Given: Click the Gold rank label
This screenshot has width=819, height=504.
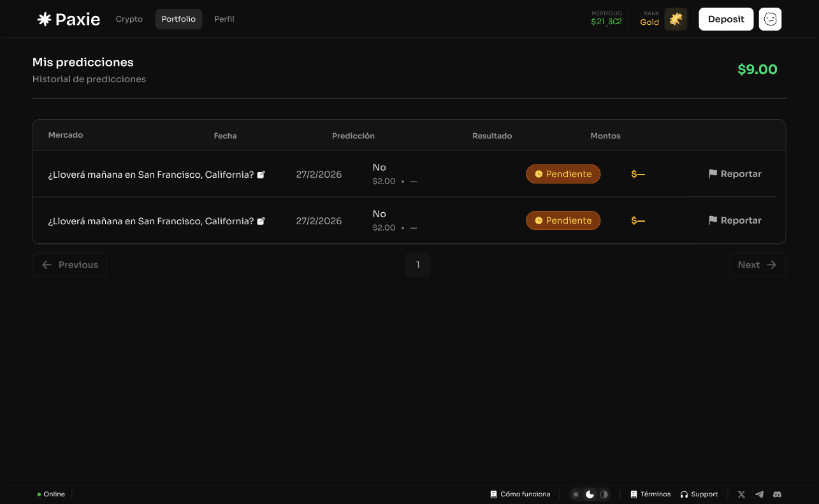Looking at the screenshot, I should click(x=649, y=22).
